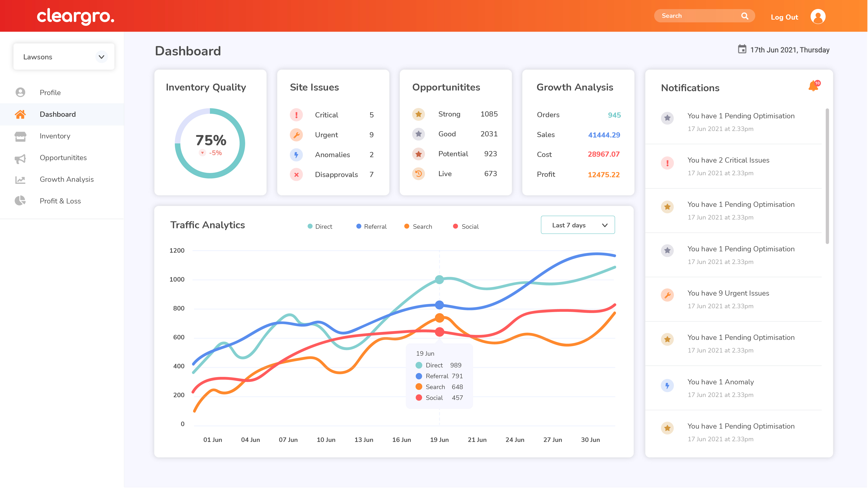Open the Inventory menu item
This screenshot has height=488, width=868.
point(55,136)
